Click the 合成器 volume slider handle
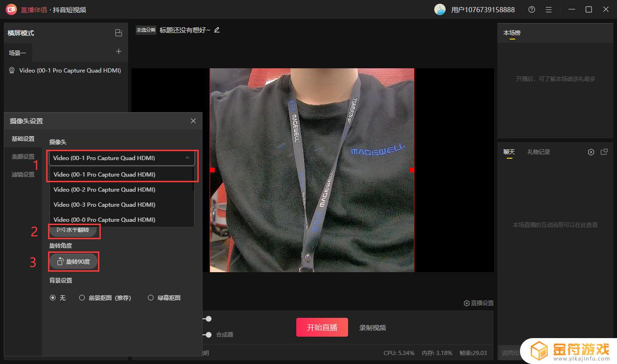The image size is (617, 364). pos(208,335)
